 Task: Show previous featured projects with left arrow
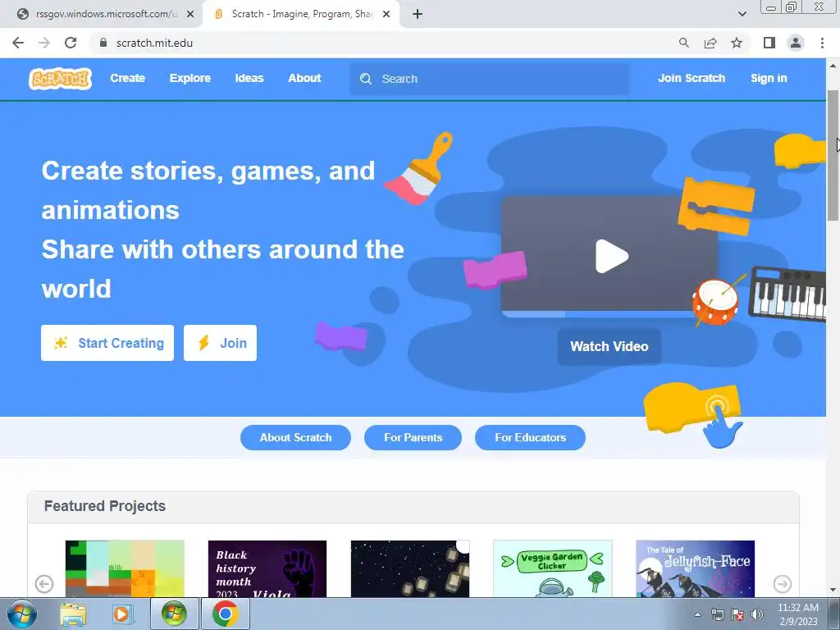pyautogui.click(x=44, y=583)
